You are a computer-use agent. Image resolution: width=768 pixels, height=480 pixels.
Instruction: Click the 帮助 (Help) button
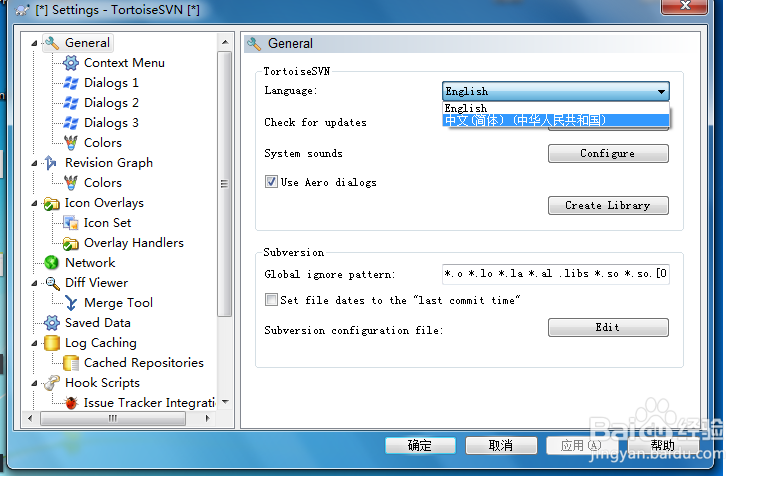[x=663, y=445]
